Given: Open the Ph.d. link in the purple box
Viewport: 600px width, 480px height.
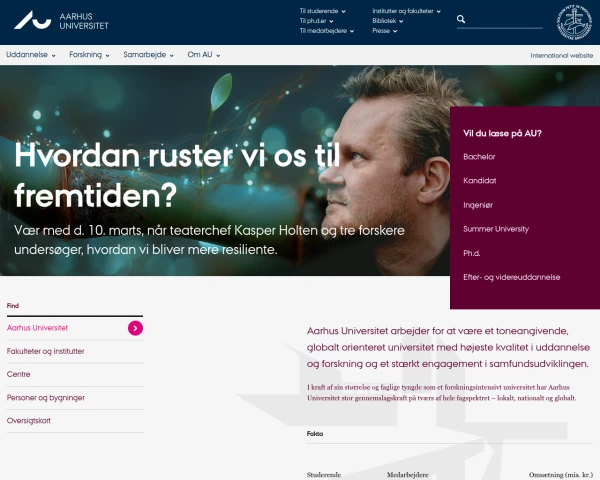Looking at the screenshot, I should tap(471, 253).
